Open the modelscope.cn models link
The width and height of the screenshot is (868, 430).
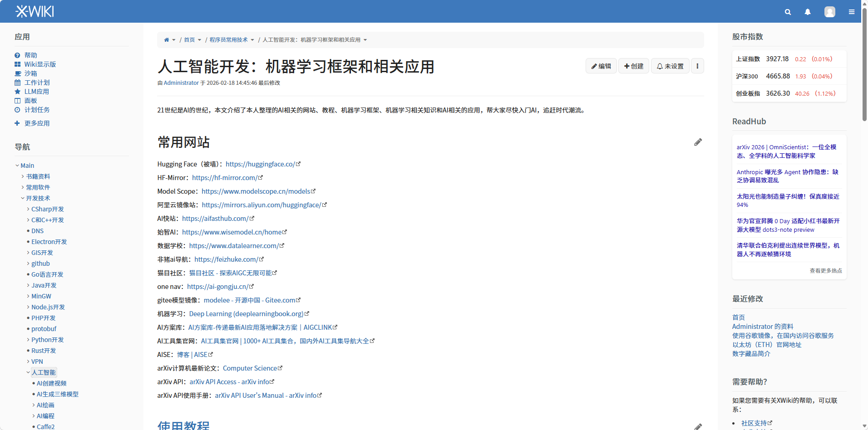(x=256, y=191)
